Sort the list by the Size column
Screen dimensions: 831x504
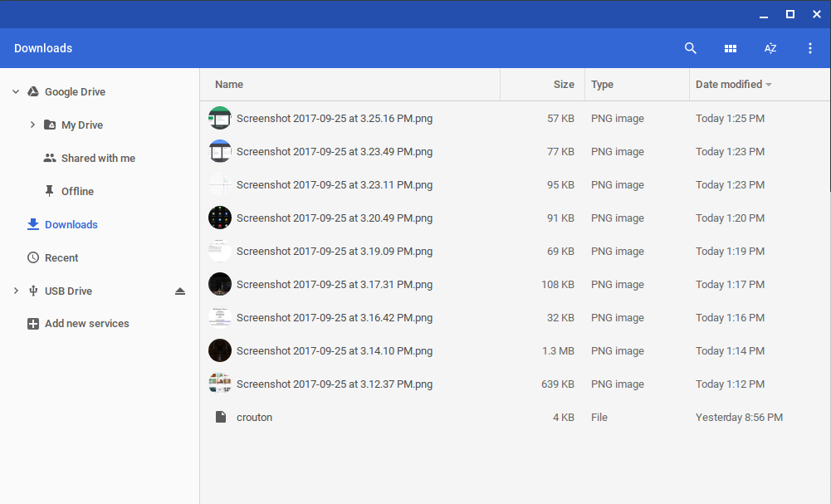click(564, 84)
